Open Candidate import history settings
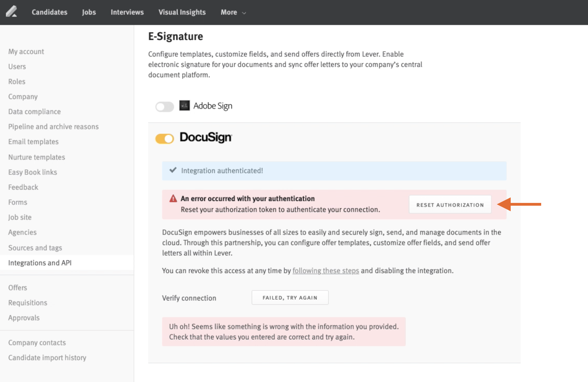 pyautogui.click(x=47, y=358)
